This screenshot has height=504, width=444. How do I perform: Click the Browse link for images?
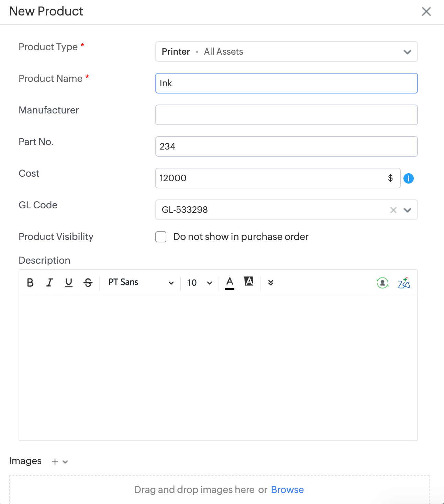click(287, 490)
